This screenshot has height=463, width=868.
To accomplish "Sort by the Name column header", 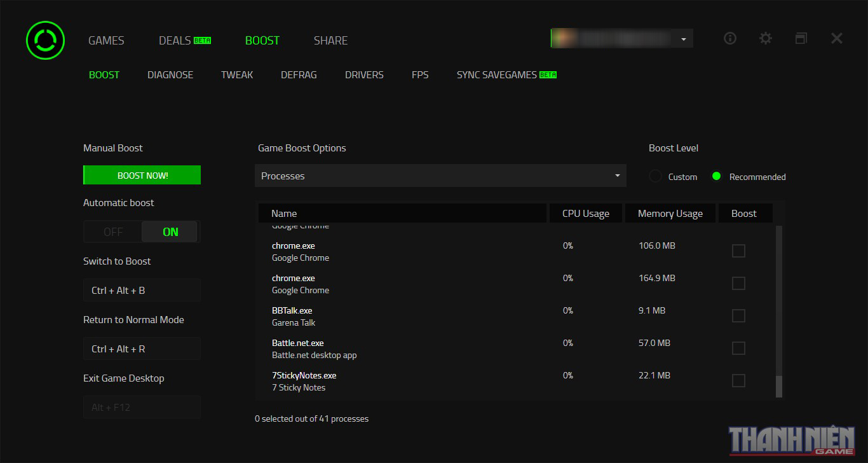I will tap(403, 213).
